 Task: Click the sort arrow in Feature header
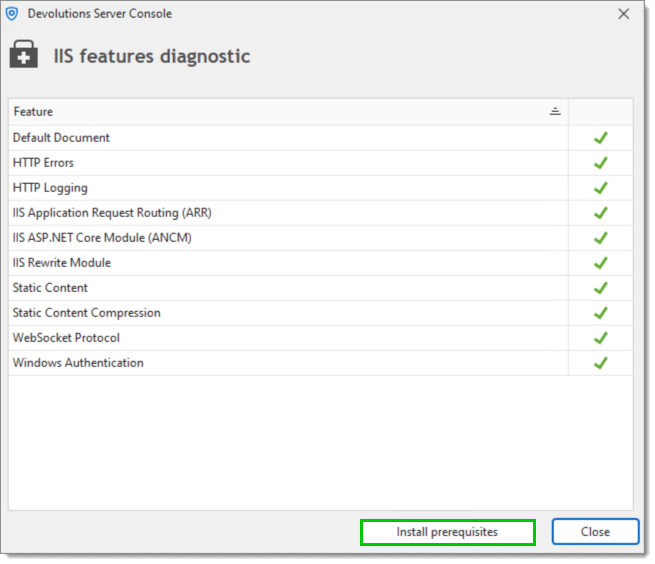[555, 112]
